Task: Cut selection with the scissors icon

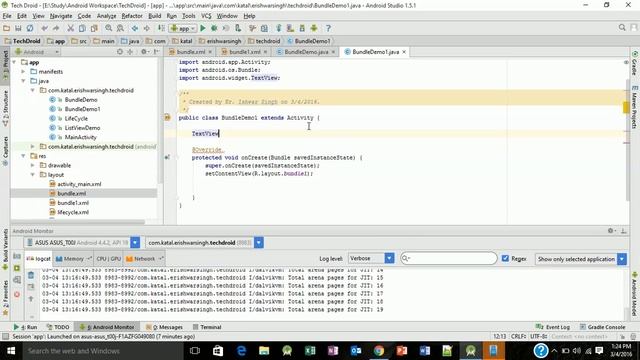Action: [x=70, y=28]
